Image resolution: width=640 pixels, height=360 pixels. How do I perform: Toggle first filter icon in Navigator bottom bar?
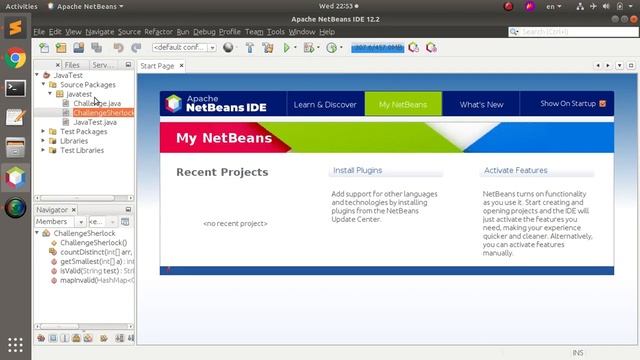(x=41, y=338)
